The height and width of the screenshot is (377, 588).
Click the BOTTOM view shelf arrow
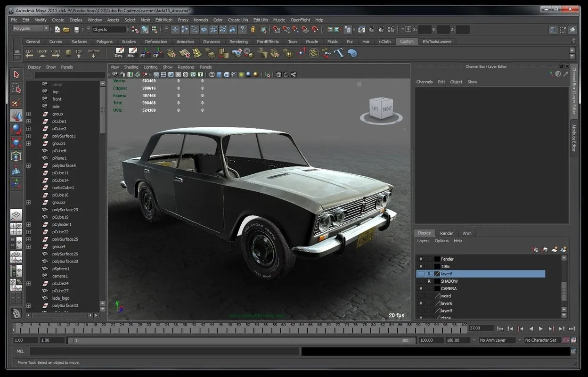point(93,53)
